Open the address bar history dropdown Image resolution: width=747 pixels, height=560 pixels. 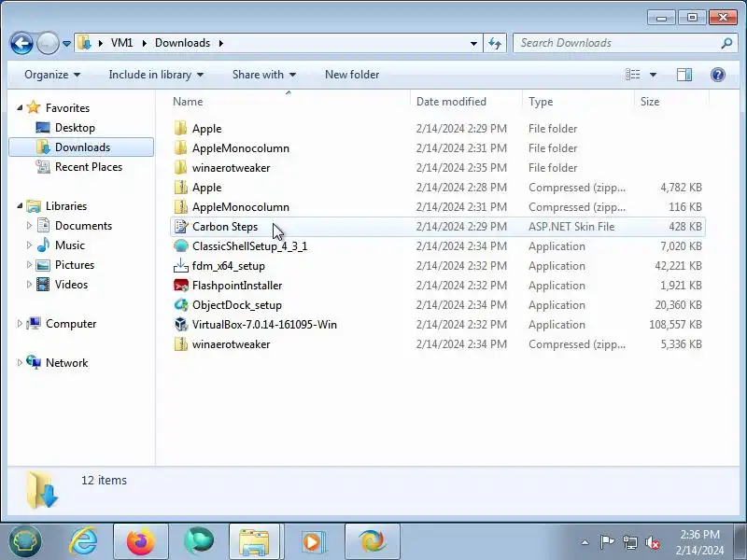473,43
